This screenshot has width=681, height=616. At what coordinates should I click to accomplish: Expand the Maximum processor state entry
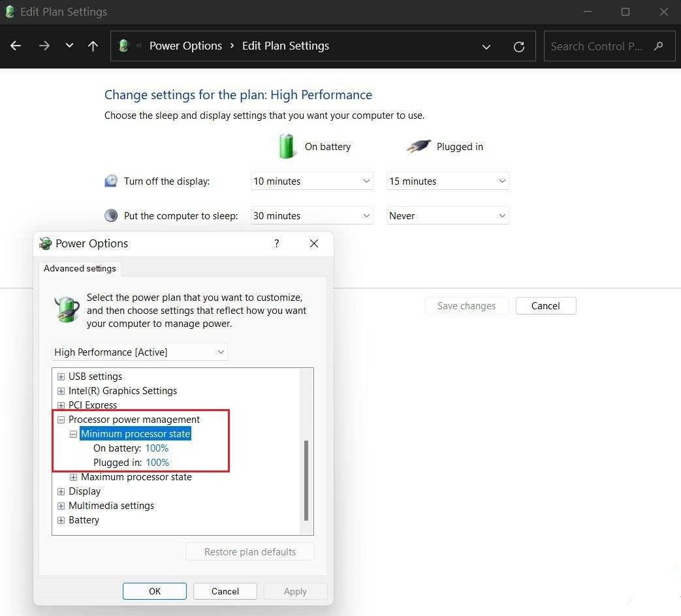pos(73,477)
